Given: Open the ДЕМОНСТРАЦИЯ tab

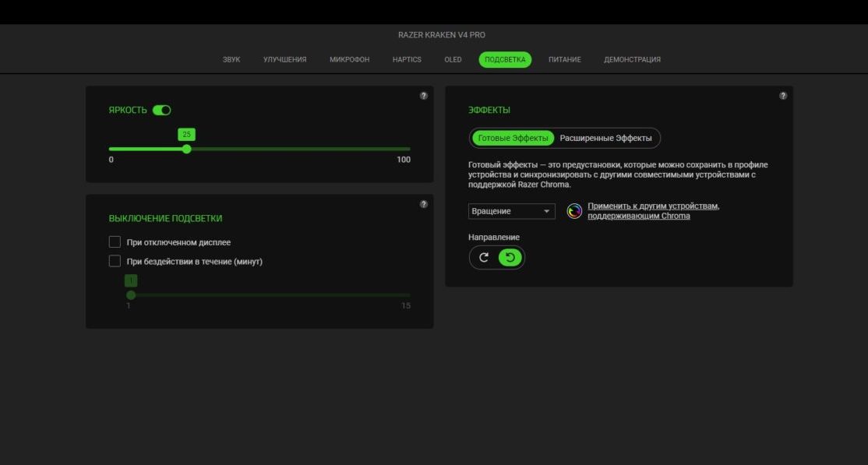Looking at the screenshot, I should pos(632,60).
